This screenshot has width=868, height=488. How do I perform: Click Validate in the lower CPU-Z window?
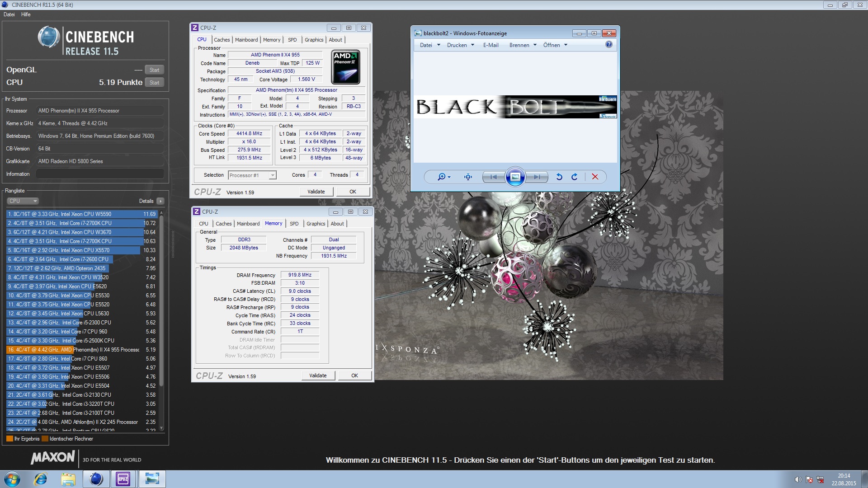[x=318, y=375]
